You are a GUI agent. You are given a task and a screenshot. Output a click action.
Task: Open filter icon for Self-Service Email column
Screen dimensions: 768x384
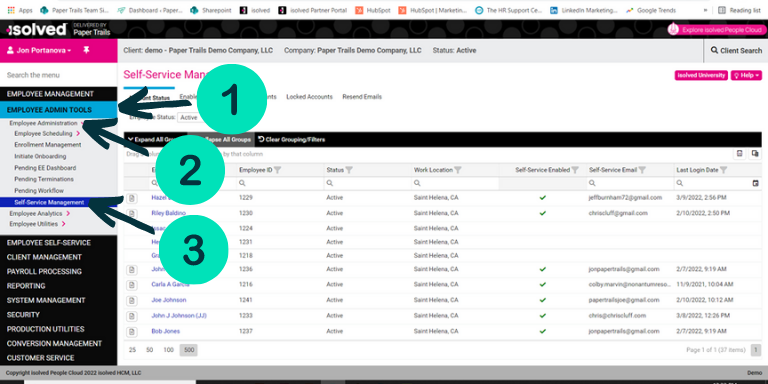[x=642, y=170]
